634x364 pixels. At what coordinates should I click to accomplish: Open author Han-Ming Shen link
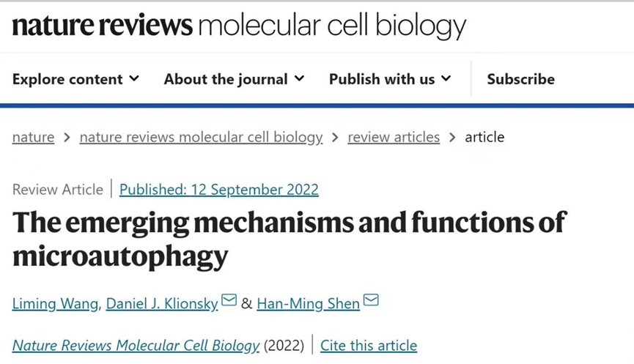pyautogui.click(x=308, y=303)
